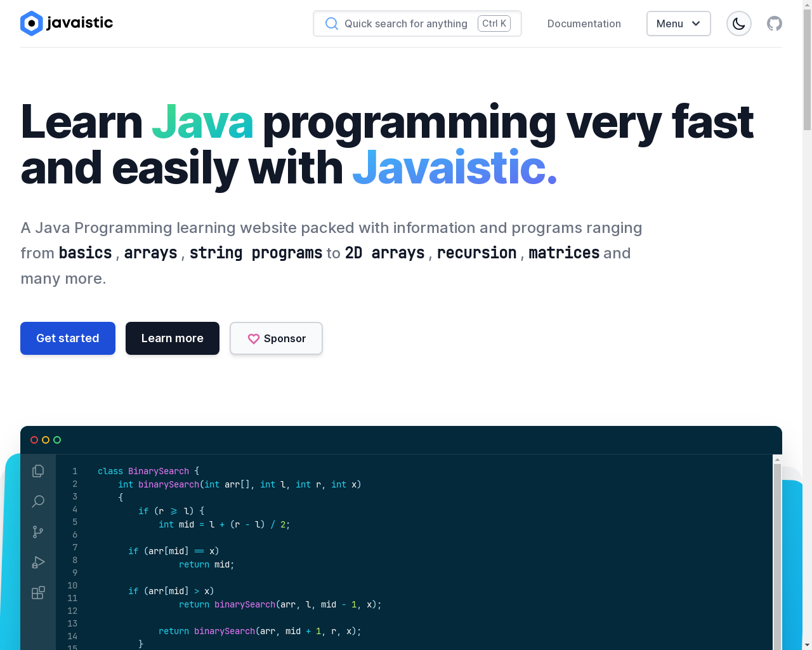Click the source control branch icon

[38, 532]
